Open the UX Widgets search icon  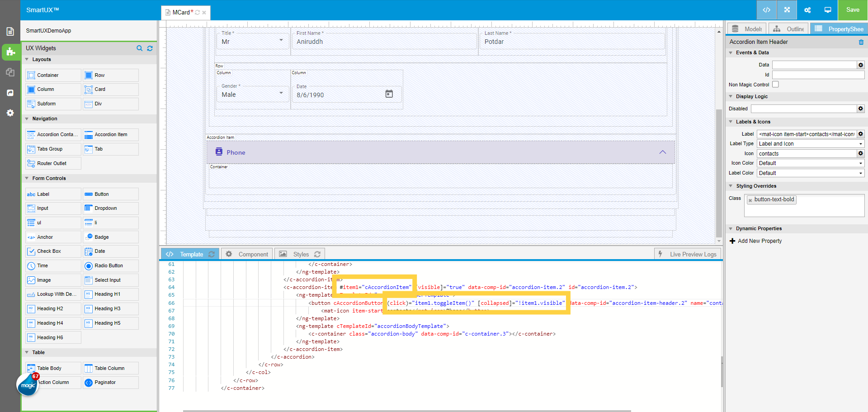click(140, 48)
